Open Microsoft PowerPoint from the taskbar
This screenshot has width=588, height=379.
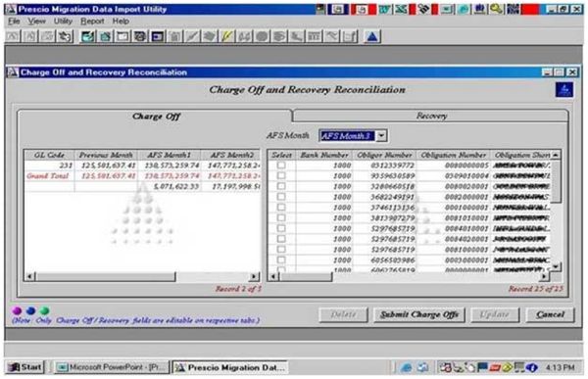112,367
